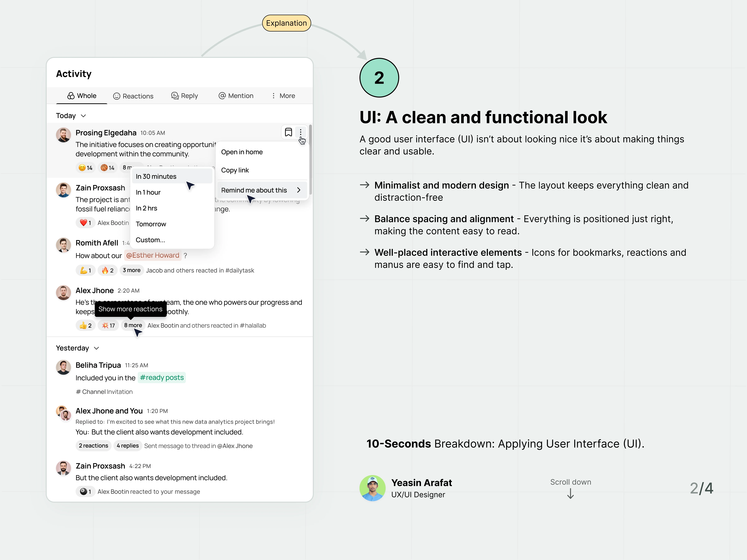Click Alex Bootin and others reacted in #halallab

(x=207, y=325)
